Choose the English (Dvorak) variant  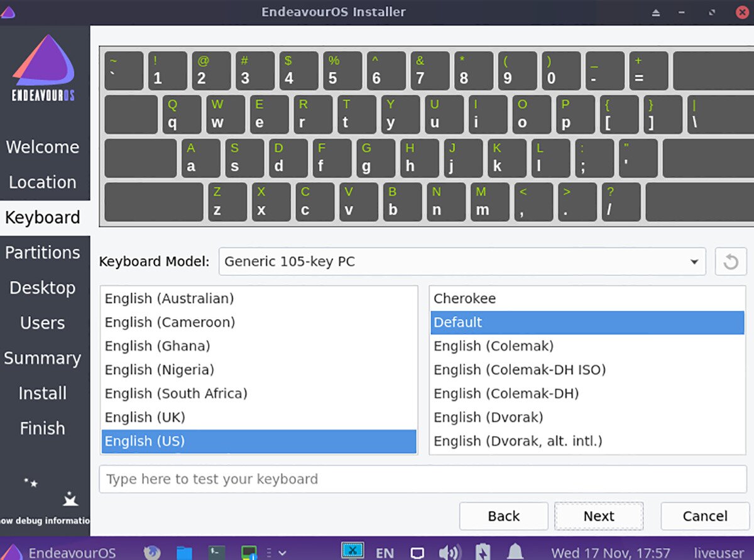488,417
